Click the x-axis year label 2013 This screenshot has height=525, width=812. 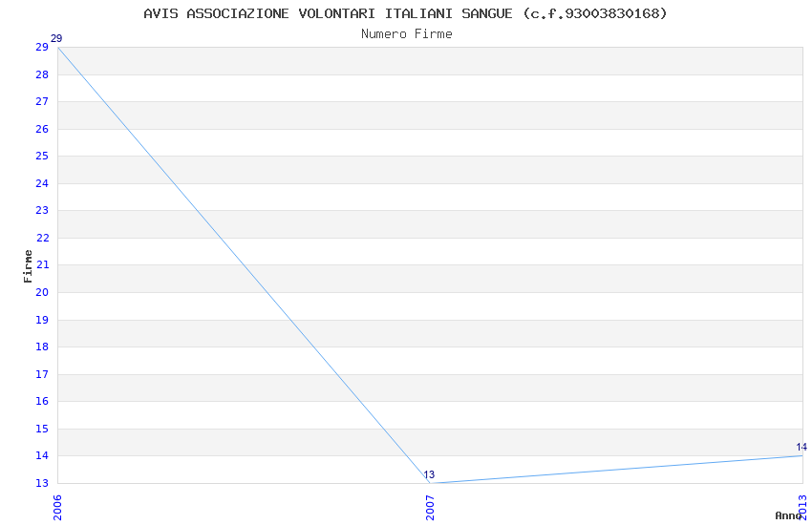[x=802, y=508]
